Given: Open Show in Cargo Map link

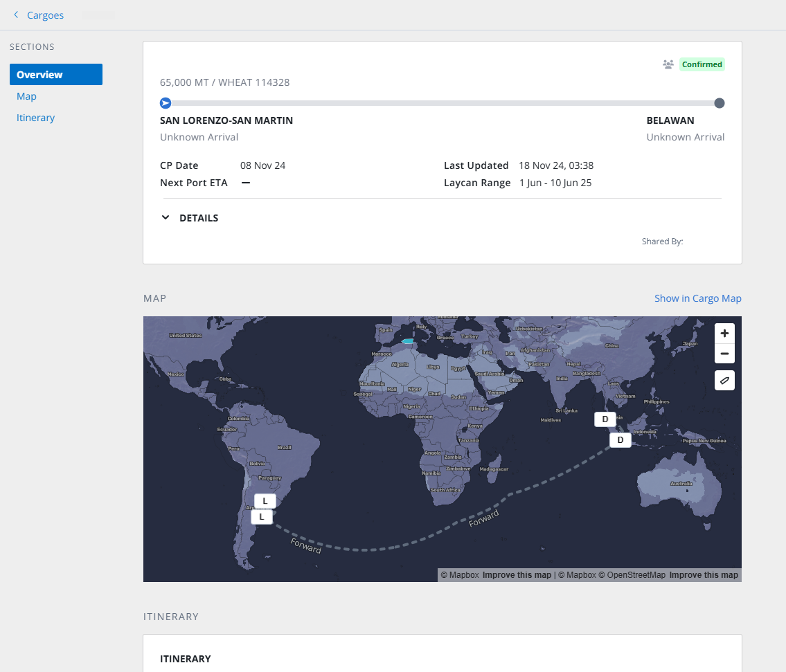Looking at the screenshot, I should coord(698,298).
